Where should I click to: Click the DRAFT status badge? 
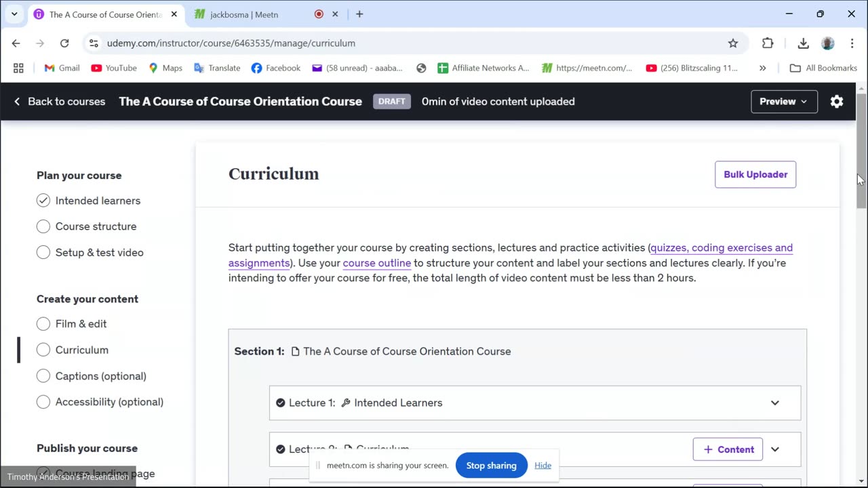(x=391, y=102)
